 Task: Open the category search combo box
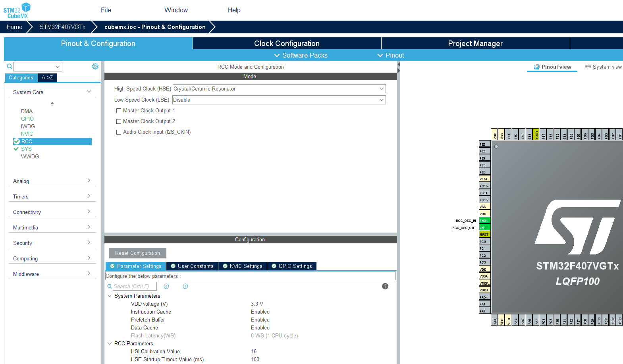[38, 67]
